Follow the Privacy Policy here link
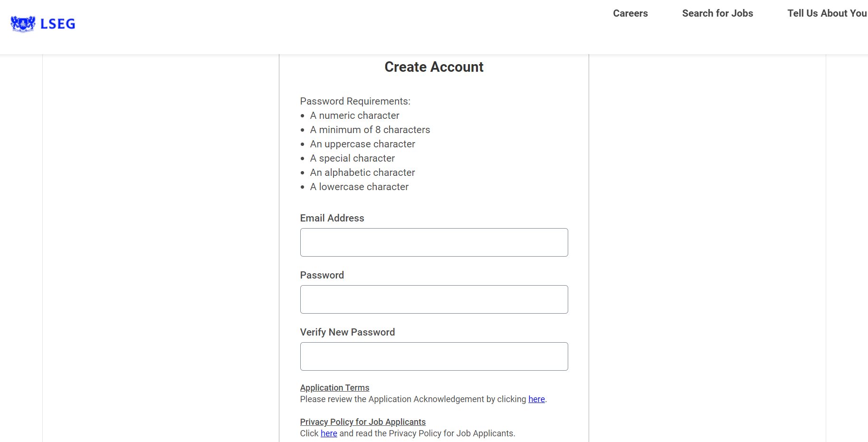Viewport: 868px width, 442px height. (x=329, y=433)
